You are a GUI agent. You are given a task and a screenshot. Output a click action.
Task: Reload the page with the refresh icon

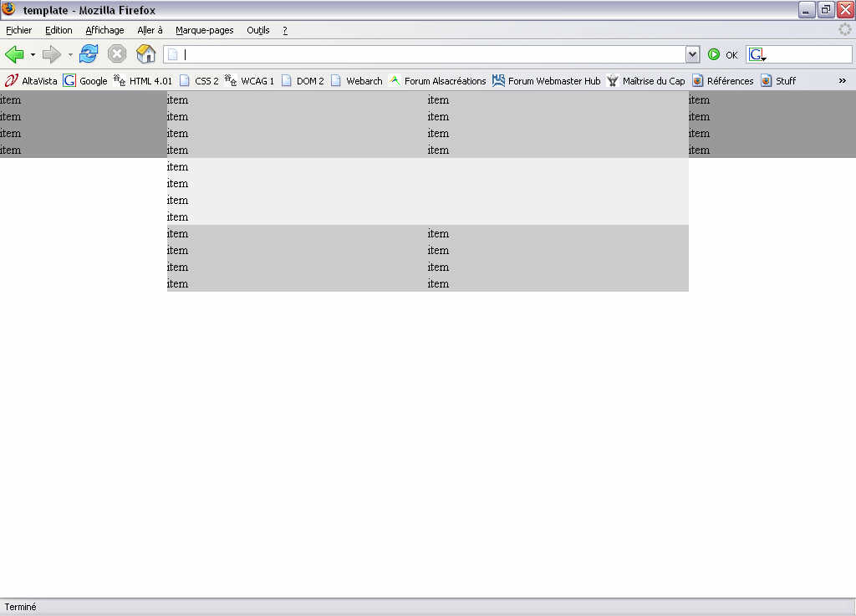tap(89, 54)
